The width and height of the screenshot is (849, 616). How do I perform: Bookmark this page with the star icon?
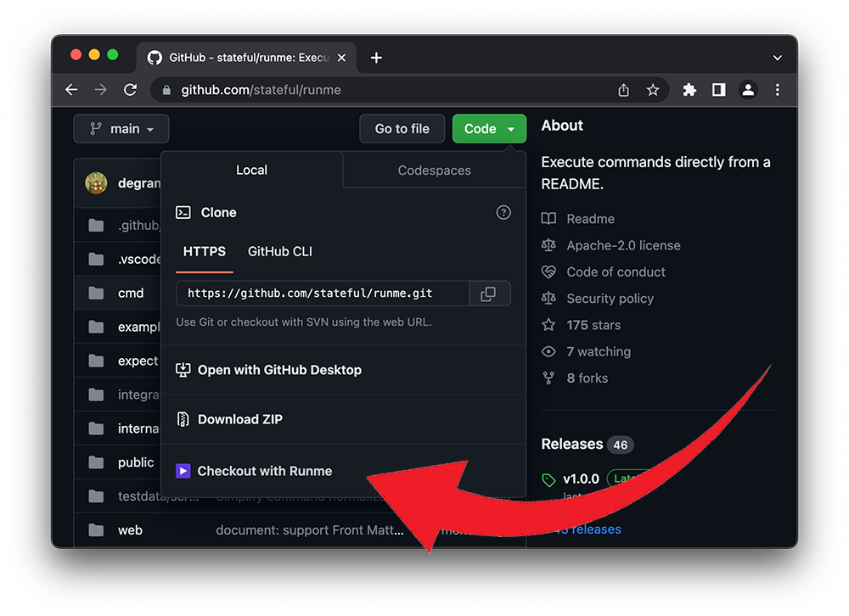coord(652,90)
